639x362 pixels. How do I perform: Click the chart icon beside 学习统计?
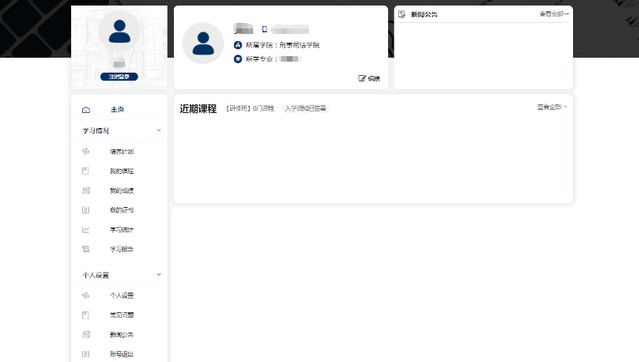coord(86,230)
